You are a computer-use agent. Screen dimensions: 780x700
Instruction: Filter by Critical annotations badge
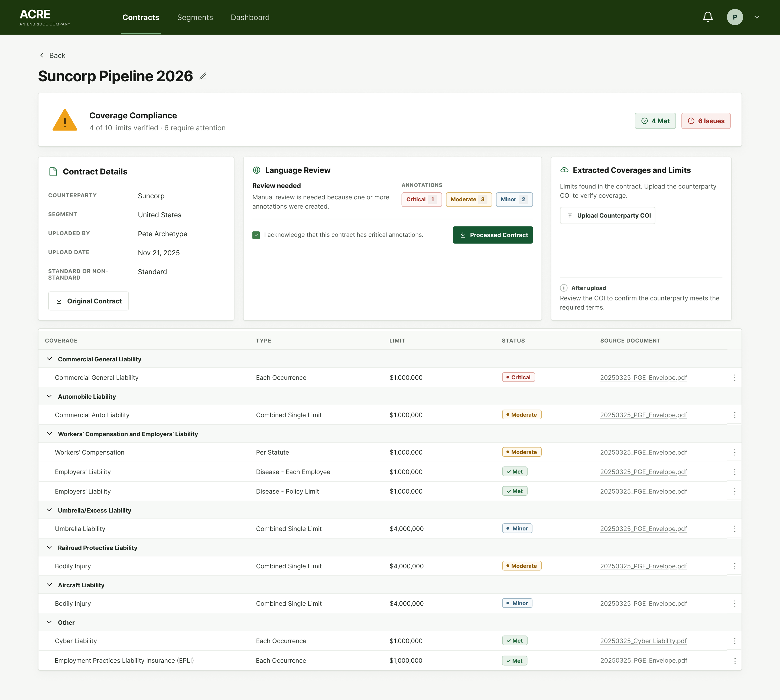[x=421, y=199]
